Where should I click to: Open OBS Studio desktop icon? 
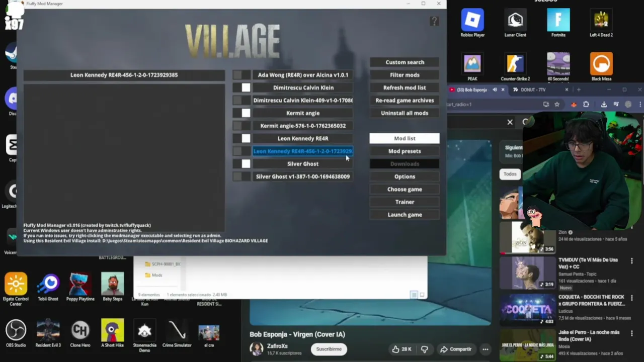click(x=16, y=333)
